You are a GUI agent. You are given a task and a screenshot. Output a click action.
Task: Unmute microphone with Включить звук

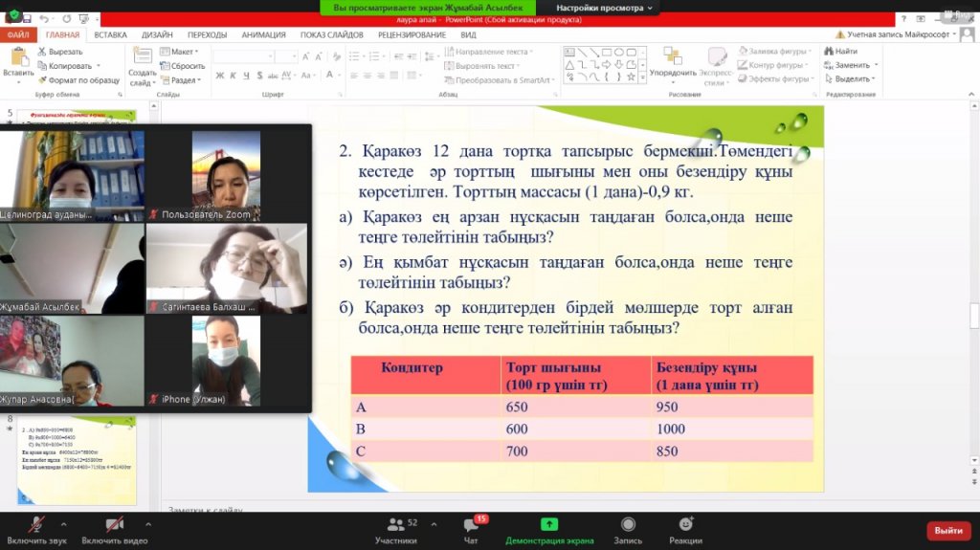tap(36, 525)
